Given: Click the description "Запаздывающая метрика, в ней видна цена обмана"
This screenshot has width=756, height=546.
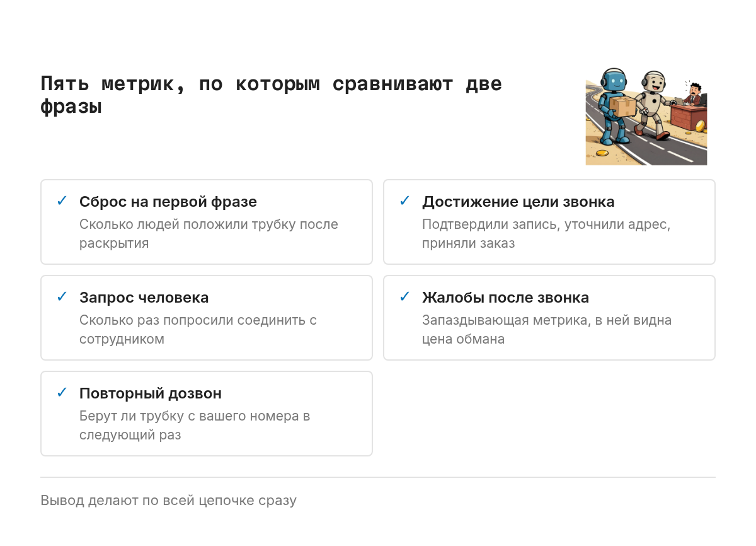Looking at the screenshot, I should [x=547, y=330].
